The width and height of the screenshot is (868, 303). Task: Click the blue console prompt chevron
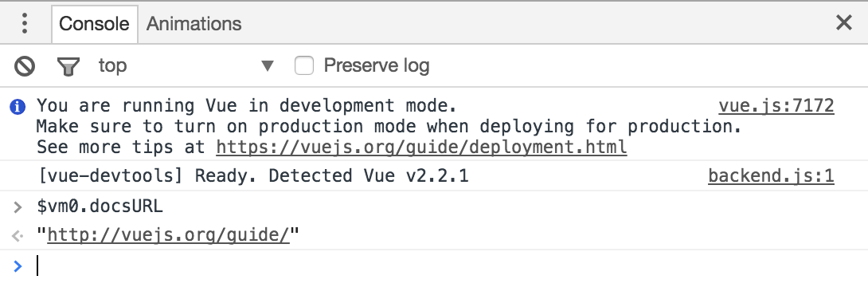18,266
